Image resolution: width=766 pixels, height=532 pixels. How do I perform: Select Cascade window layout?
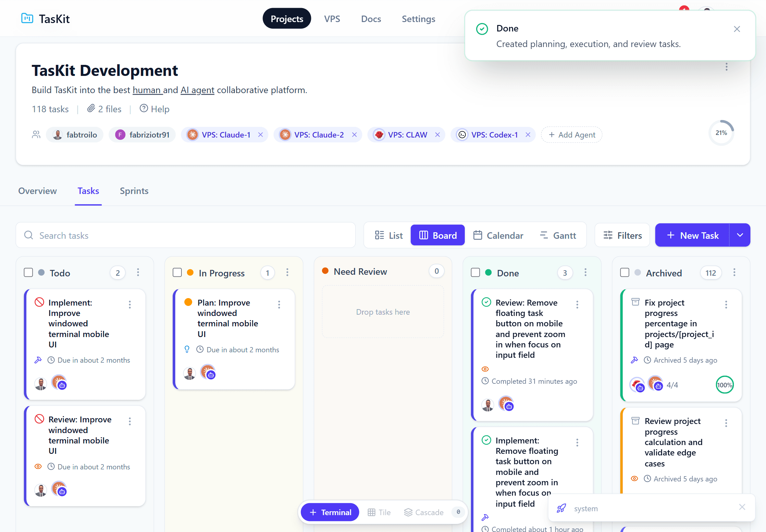(424, 512)
